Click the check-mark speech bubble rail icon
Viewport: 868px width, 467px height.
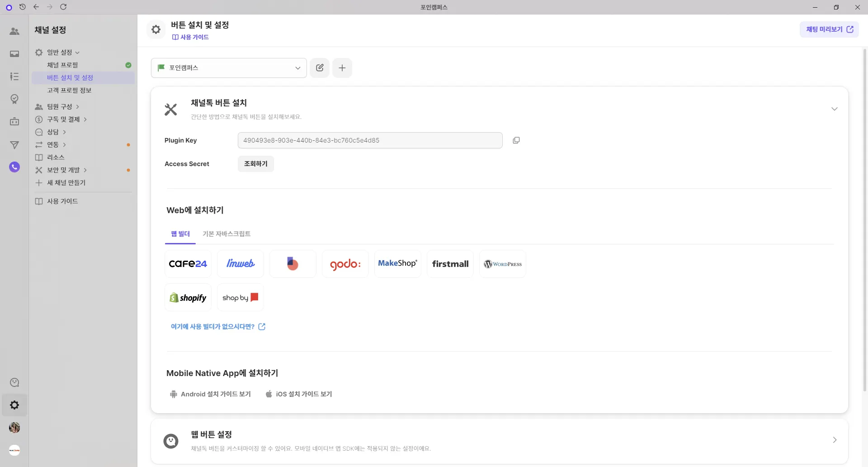14,99
